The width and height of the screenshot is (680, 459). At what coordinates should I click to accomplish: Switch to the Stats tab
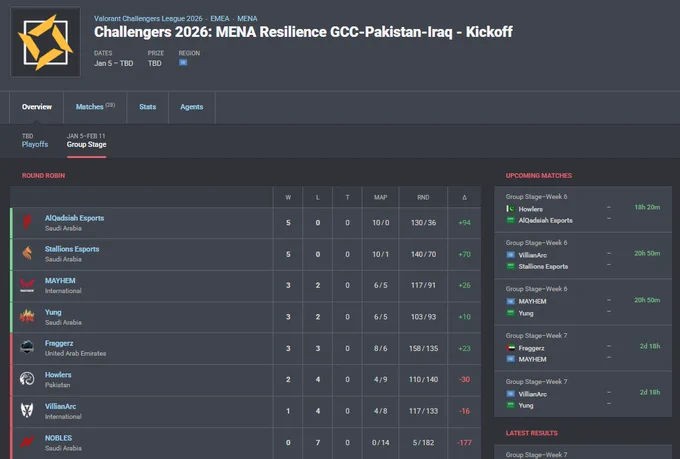(147, 107)
